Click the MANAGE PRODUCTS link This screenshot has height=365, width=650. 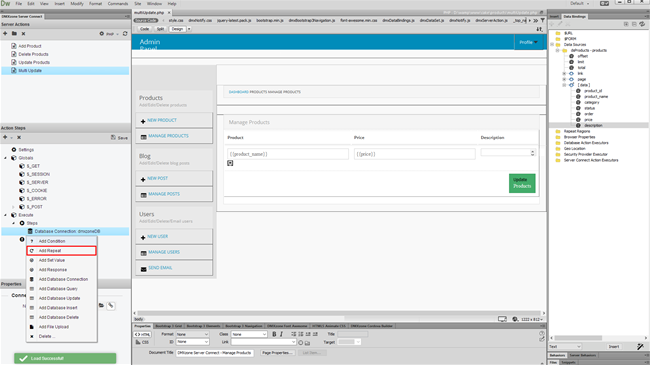coord(168,136)
